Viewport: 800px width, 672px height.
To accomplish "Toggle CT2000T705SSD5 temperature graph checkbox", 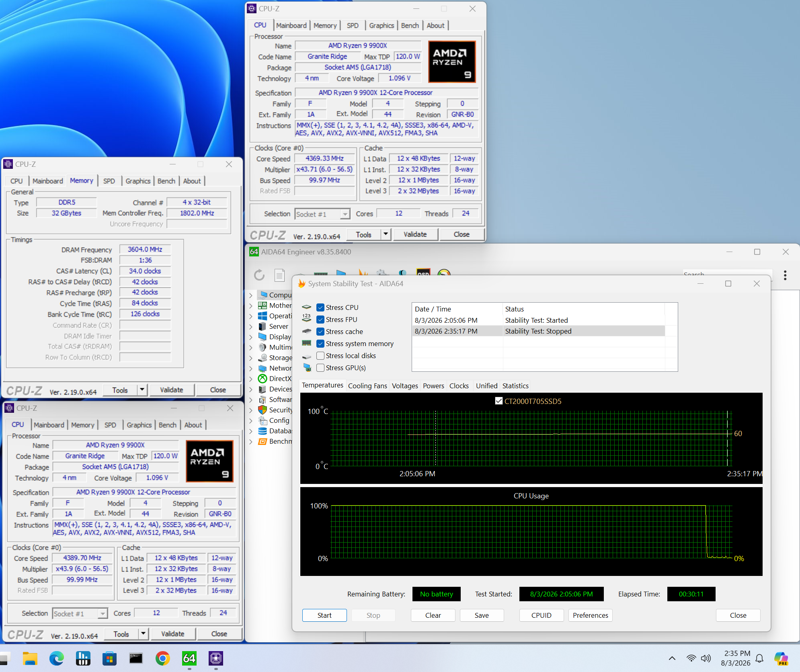I will tap(498, 401).
